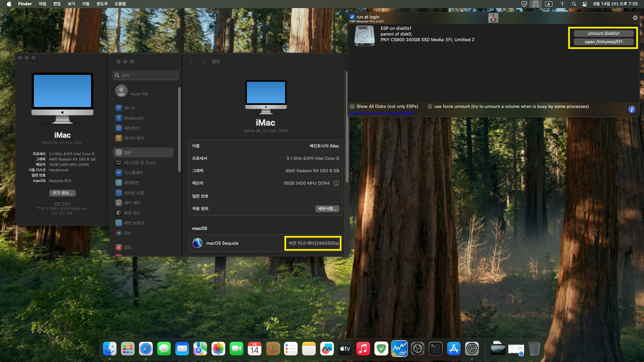The height and width of the screenshot is (362, 644).
Task: Select 화면 보호기 in Settings sidebar
Action: (x=143, y=223)
